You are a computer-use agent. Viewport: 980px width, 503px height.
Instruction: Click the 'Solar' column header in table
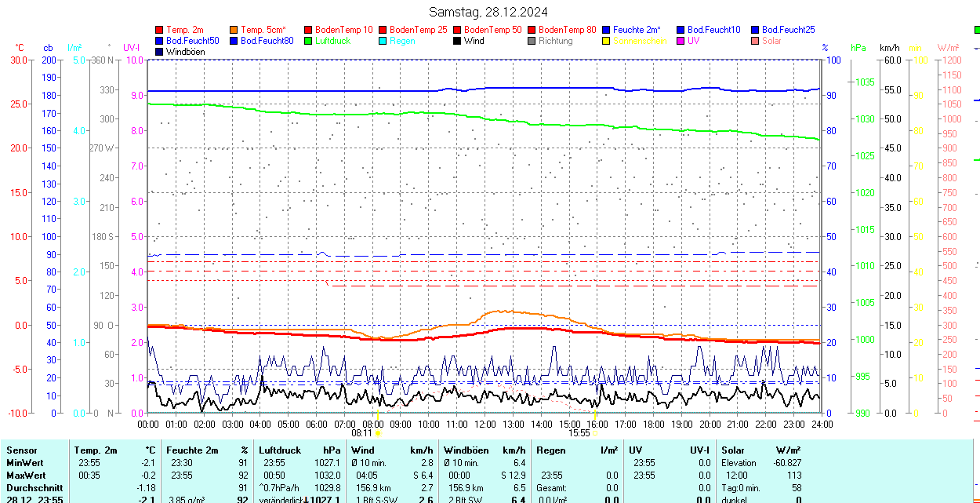pos(733,450)
